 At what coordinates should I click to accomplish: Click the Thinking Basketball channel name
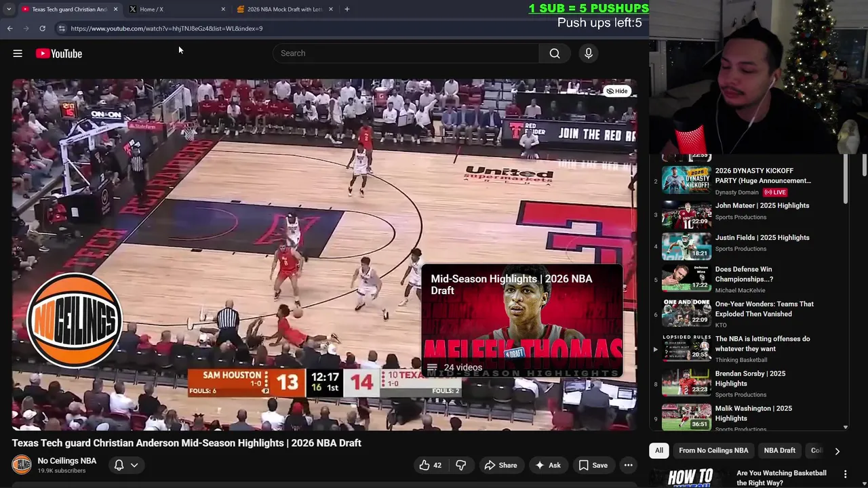pyautogui.click(x=741, y=360)
